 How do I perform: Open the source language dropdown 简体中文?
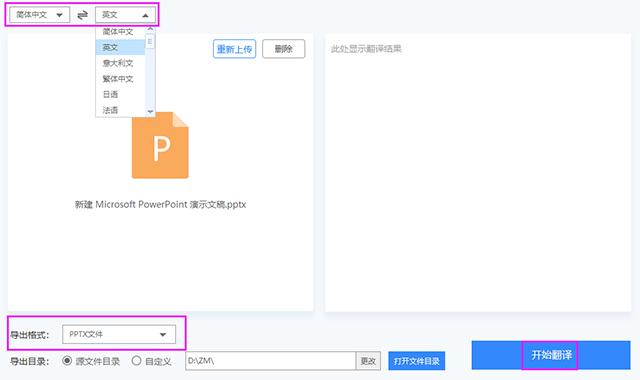40,15
